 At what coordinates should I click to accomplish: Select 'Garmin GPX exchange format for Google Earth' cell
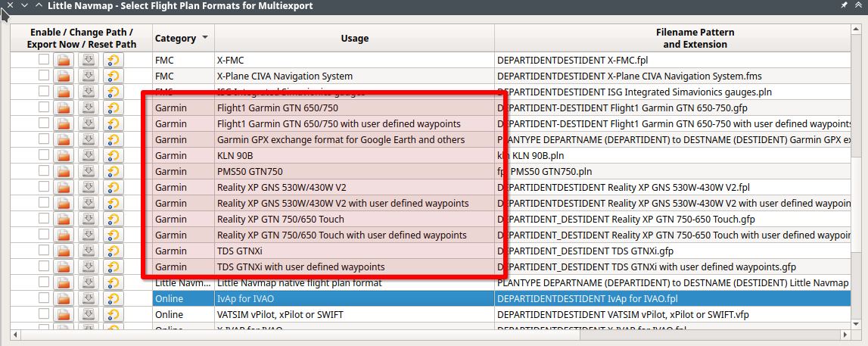coord(354,139)
